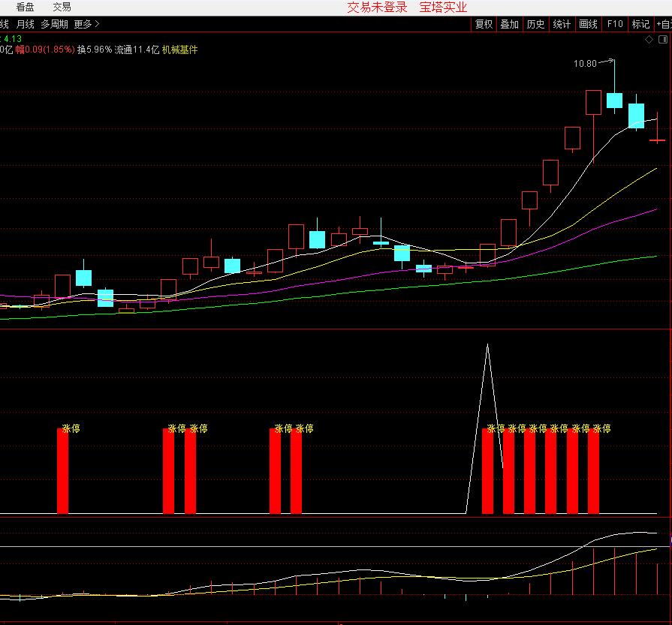Click the 机械基件 sector link
Screen dimensions: 672x625
point(180,50)
